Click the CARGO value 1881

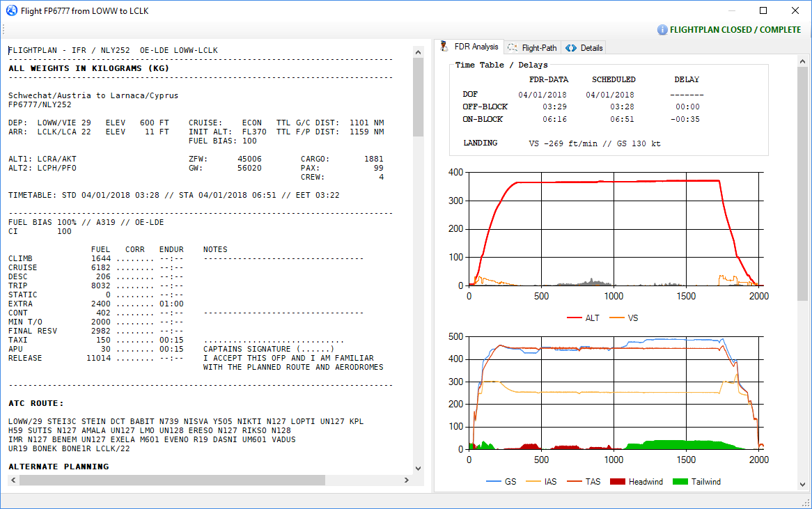(374, 159)
